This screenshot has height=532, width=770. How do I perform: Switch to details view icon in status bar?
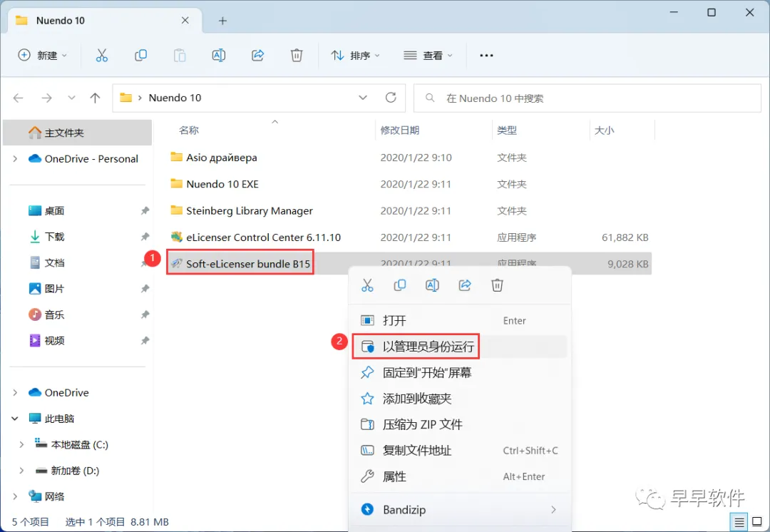click(x=739, y=522)
